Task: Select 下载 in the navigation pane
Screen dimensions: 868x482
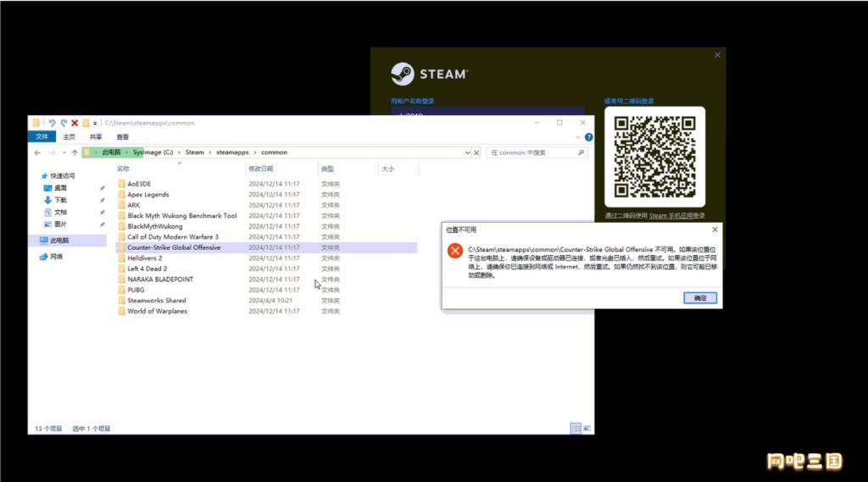Action: point(55,200)
